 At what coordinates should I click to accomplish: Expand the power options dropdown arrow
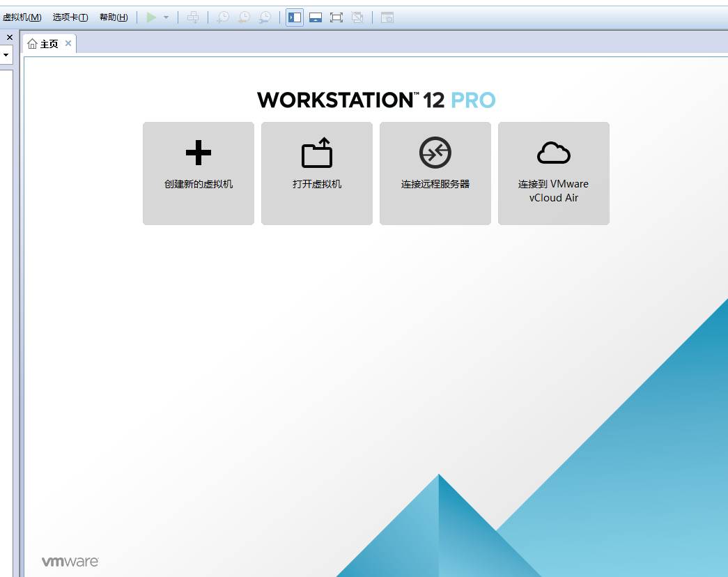pyautogui.click(x=166, y=17)
